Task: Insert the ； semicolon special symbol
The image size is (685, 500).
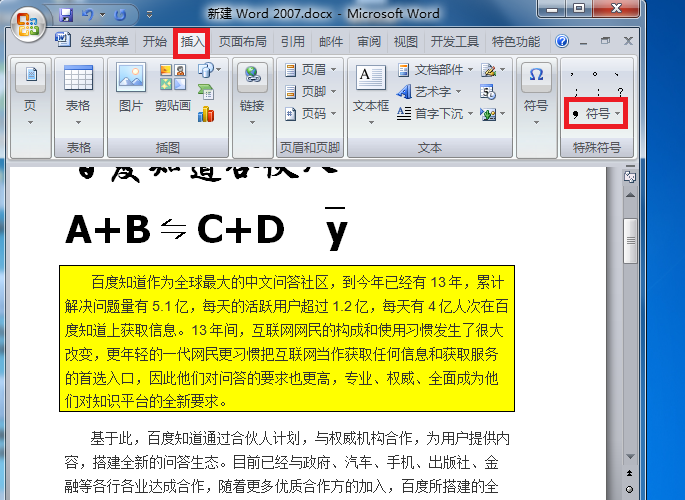Action: pyautogui.click(x=577, y=93)
